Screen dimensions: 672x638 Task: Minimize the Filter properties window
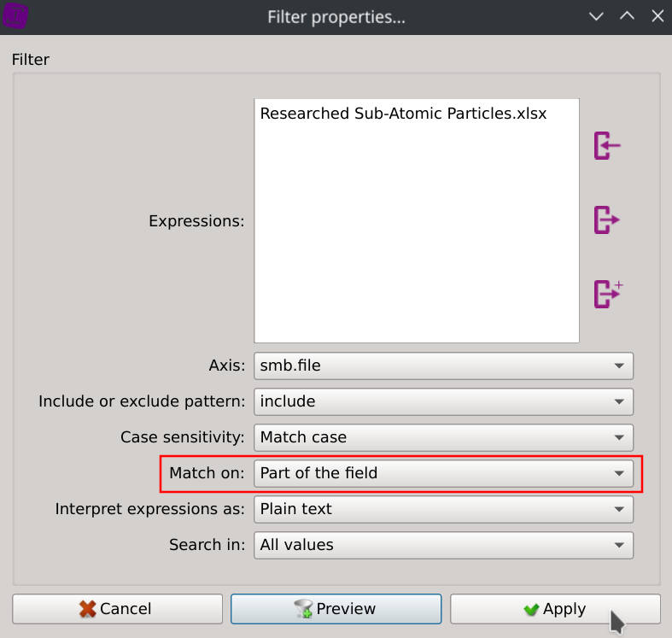(596, 16)
